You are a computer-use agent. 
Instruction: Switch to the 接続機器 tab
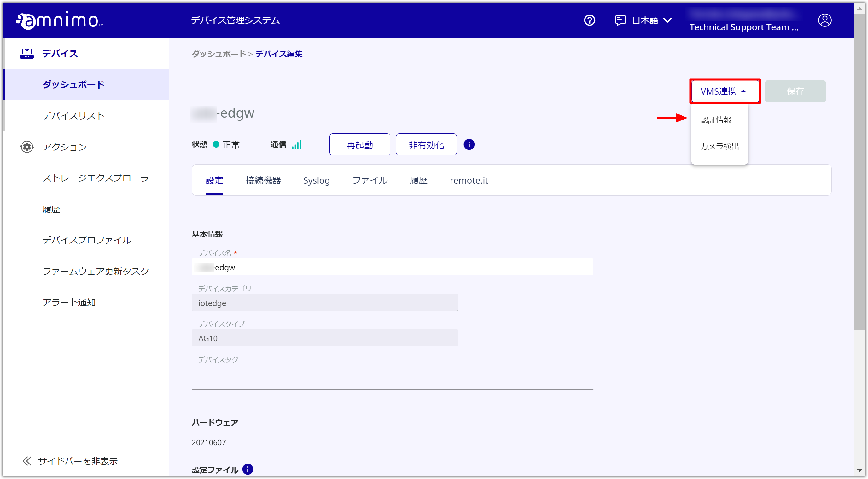click(263, 180)
